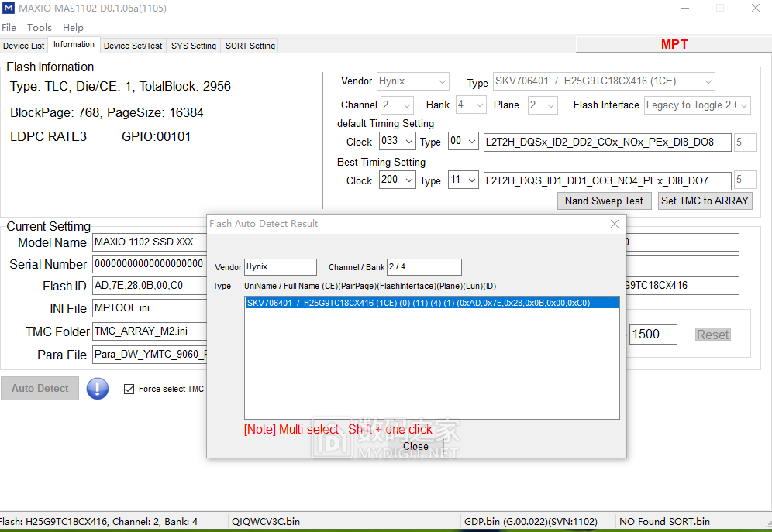The image size is (772, 532).
Task: Click default timing string L2T2H_DQSx field
Action: [607, 142]
